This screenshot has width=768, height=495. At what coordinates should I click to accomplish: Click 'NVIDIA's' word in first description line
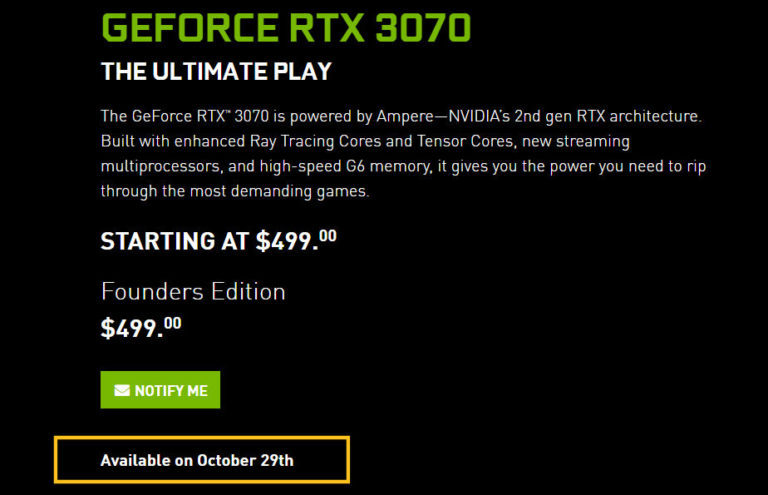click(x=479, y=117)
